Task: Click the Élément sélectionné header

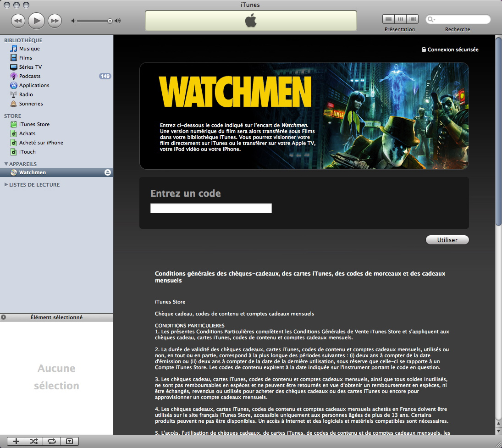Action: [x=56, y=317]
